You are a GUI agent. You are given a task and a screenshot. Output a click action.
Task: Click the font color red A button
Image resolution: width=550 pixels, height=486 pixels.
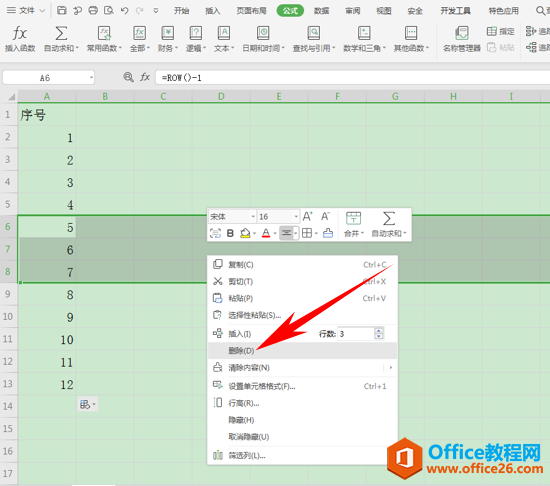(x=266, y=233)
